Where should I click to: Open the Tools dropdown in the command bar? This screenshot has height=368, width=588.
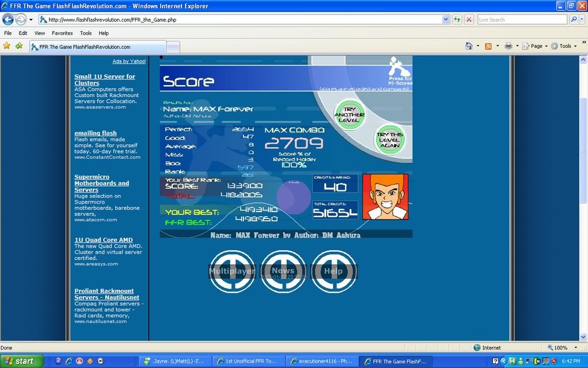click(x=565, y=46)
